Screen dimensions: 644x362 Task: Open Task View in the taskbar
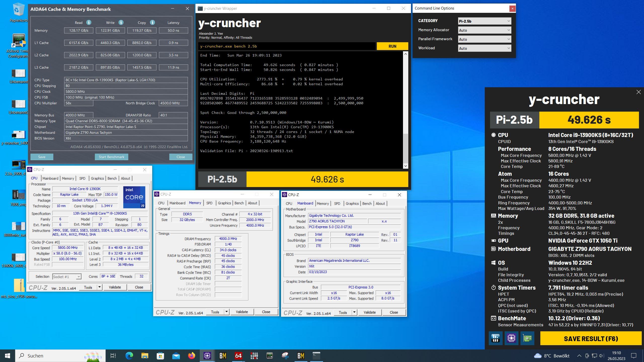click(x=113, y=355)
